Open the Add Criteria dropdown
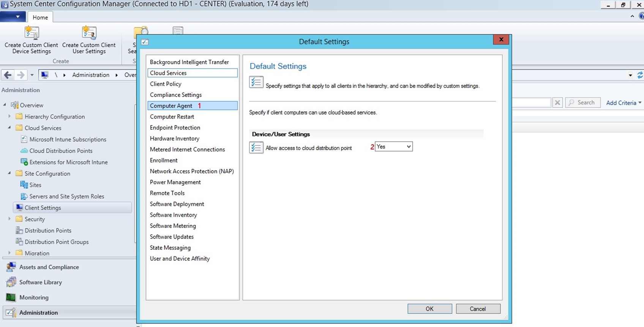644x327 pixels. pos(623,103)
